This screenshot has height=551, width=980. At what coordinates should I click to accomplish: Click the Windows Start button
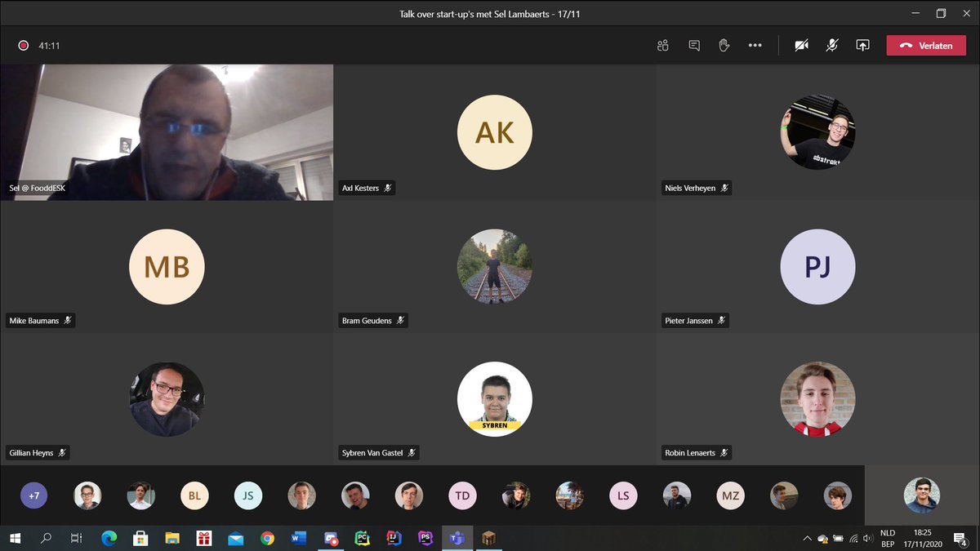[16, 538]
